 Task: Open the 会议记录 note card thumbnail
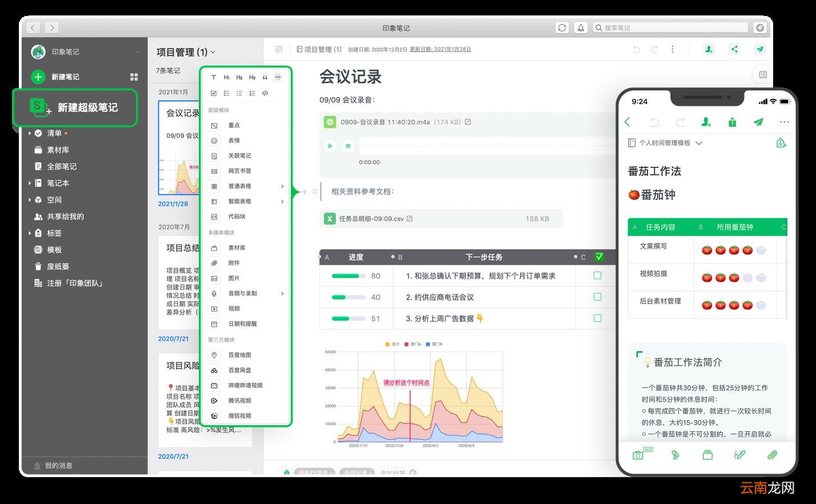coord(179,148)
